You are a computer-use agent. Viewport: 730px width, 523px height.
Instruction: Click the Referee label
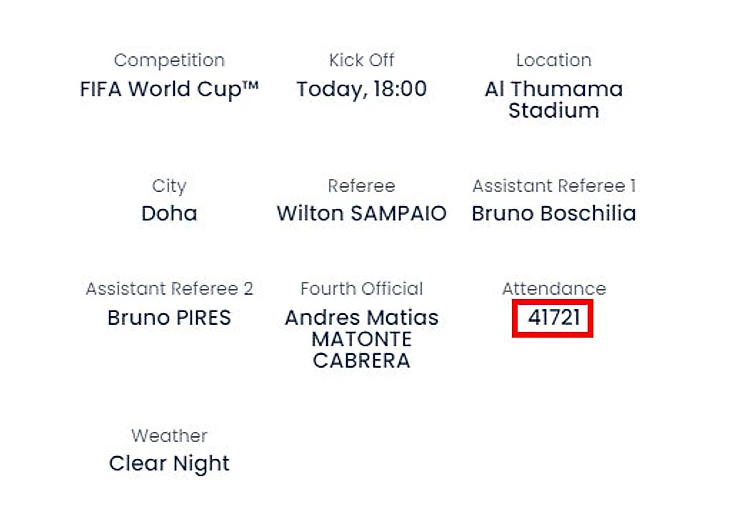[x=361, y=185]
